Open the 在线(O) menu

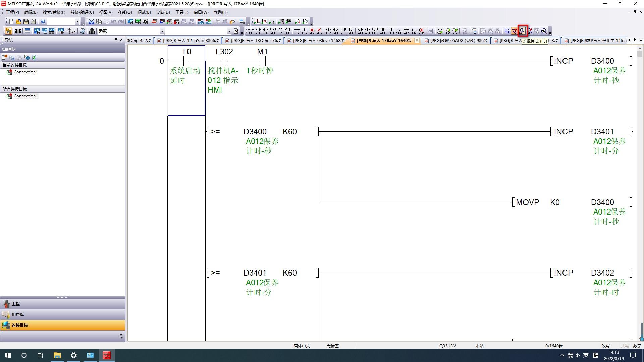click(125, 12)
